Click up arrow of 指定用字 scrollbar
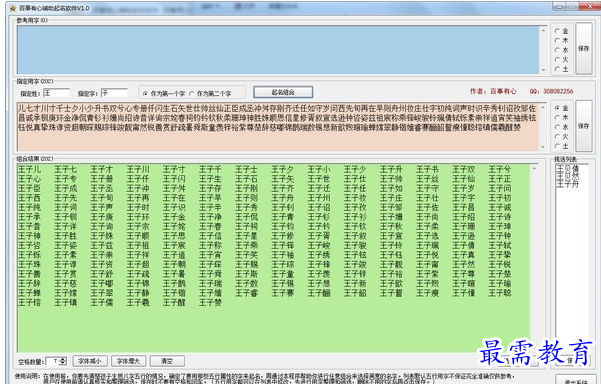Screen dimensions: 601x384 click(x=543, y=107)
